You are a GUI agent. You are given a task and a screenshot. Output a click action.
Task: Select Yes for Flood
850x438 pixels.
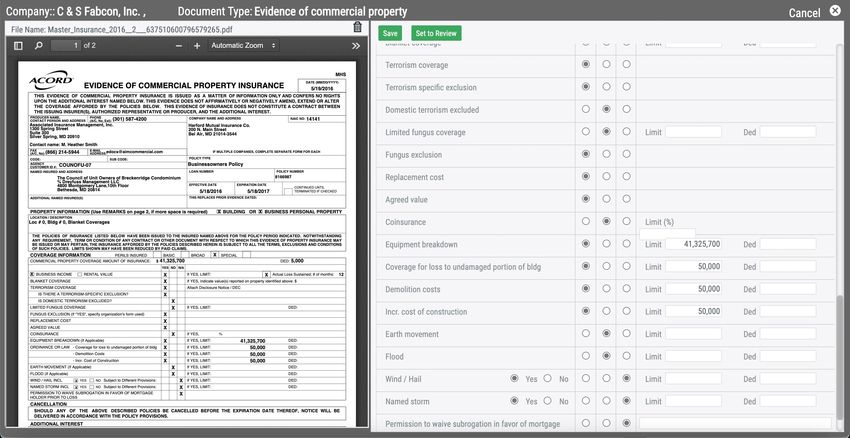(585, 356)
